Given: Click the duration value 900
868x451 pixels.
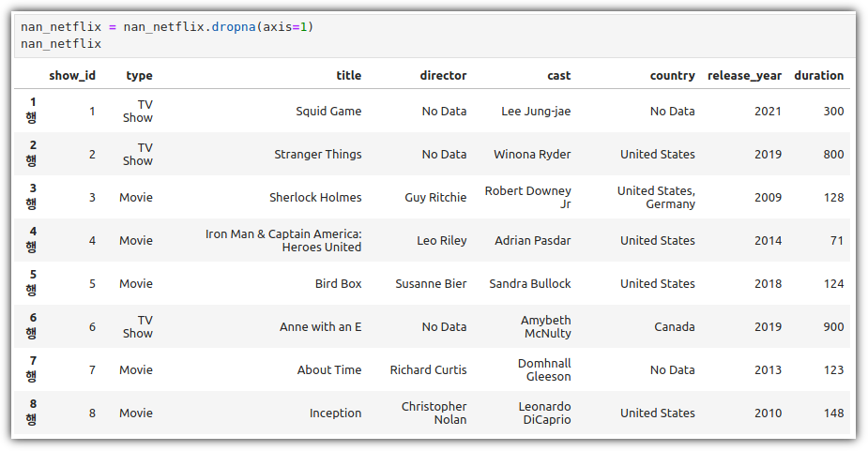Looking at the screenshot, I should pos(833,327).
